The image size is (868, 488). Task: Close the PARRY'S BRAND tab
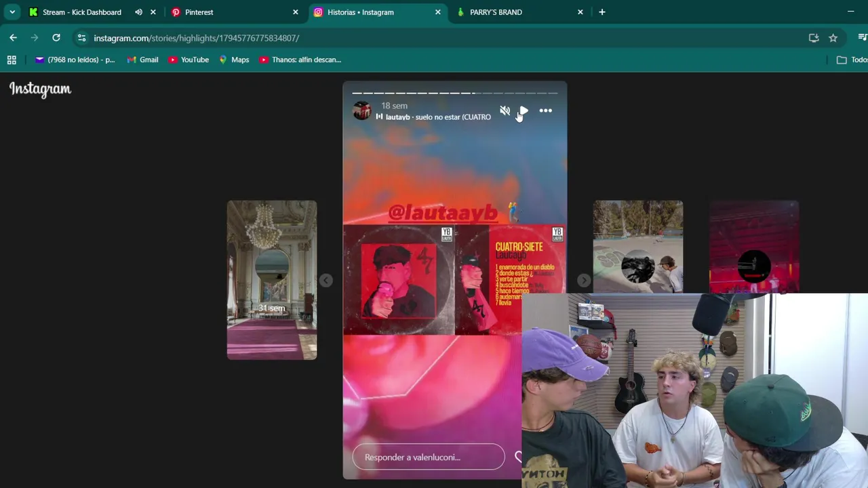click(x=580, y=12)
